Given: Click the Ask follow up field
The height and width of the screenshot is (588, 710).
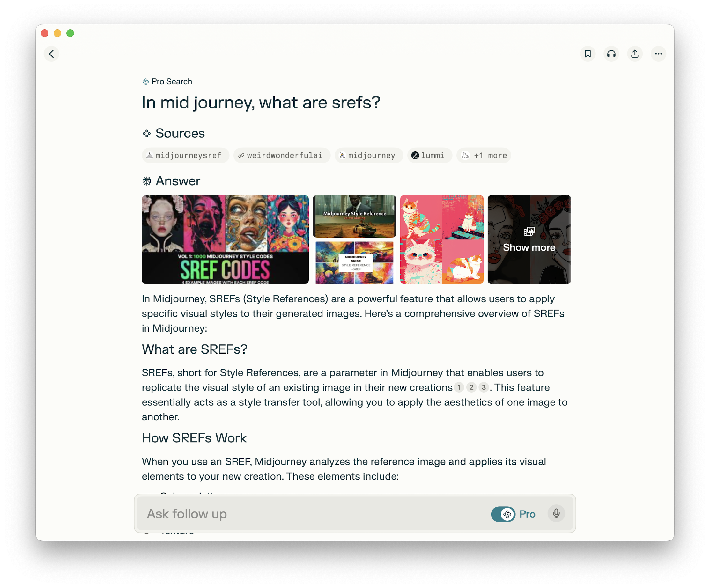Looking at the screenshot, I should (x=304, y=514).
